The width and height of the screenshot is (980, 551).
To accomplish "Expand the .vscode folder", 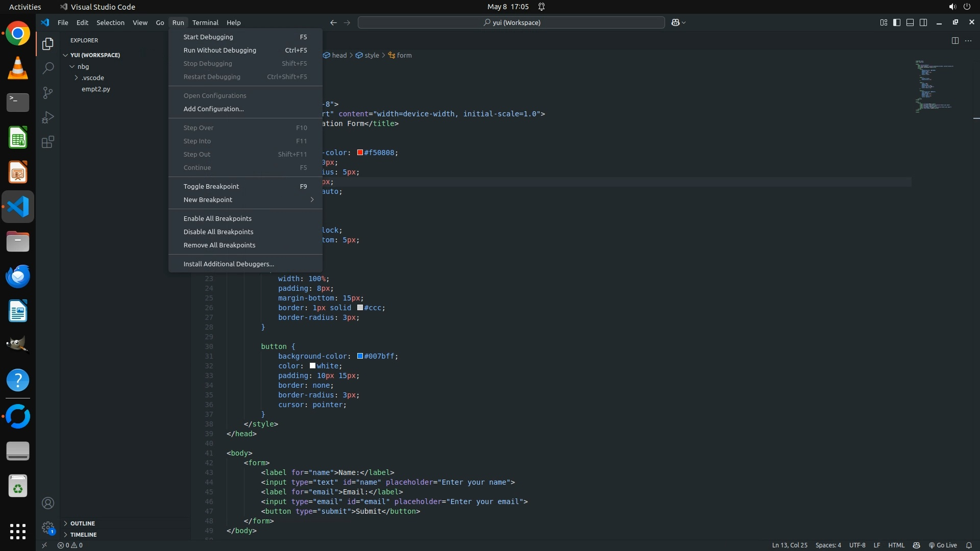I will coord(92,78).
